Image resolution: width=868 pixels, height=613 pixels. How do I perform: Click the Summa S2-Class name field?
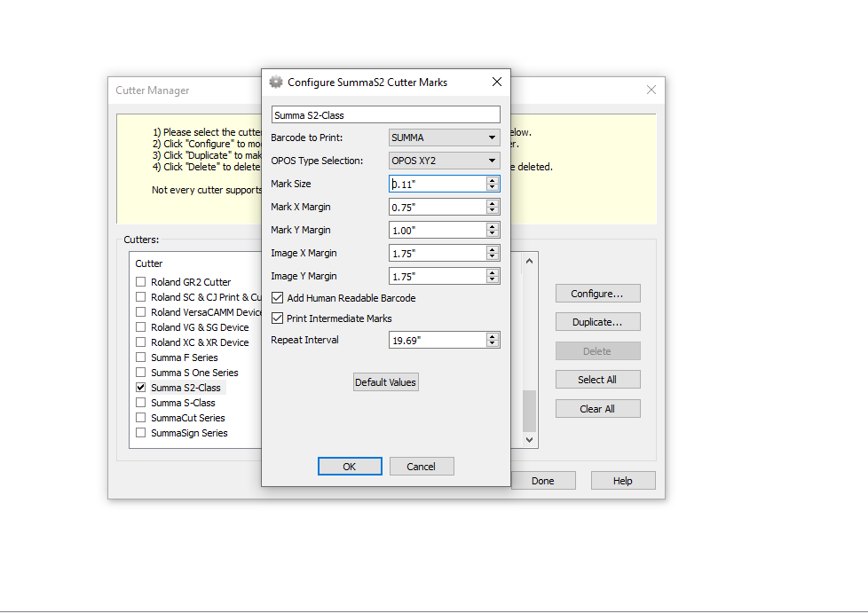(x=386, y=114)
